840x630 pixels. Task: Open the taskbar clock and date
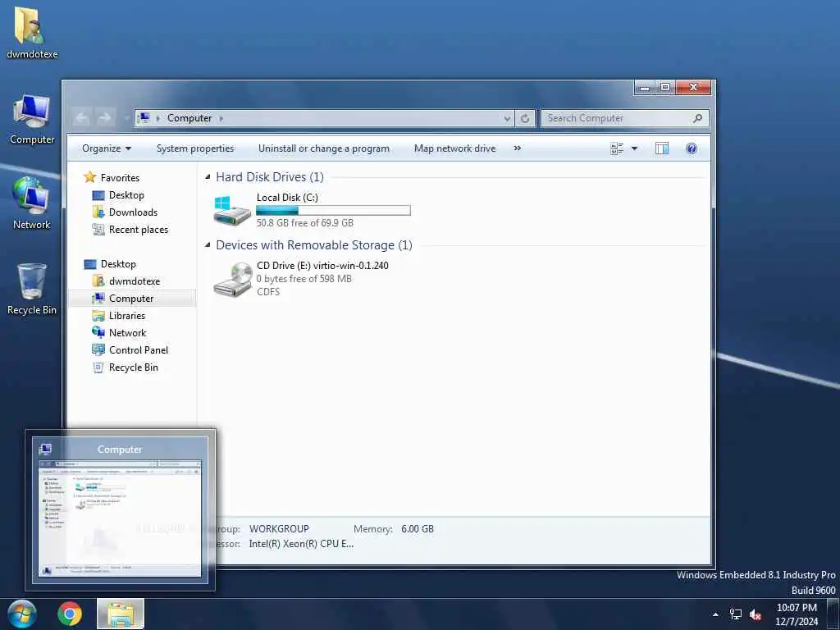point(797,614)
